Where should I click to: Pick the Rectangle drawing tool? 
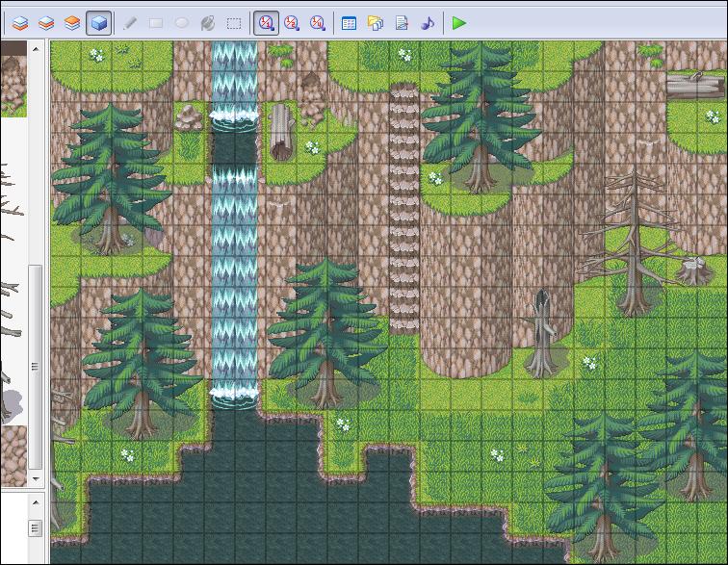(x=156, y=23)
